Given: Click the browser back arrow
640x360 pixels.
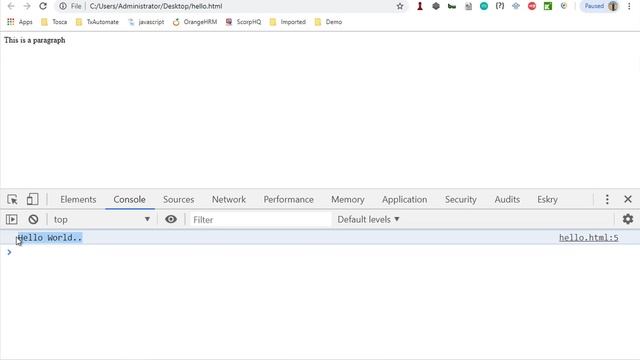Looking at the screenshot, I should coord(11,6).
